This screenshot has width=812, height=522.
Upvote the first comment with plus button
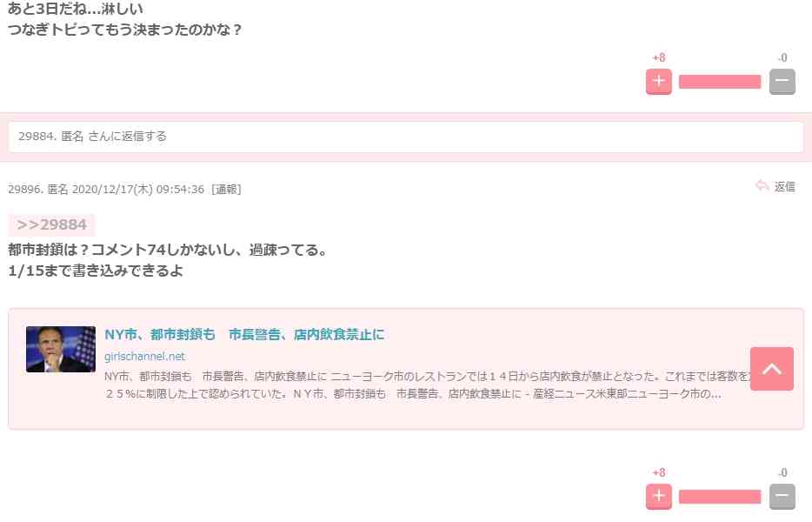coord(658,82)
